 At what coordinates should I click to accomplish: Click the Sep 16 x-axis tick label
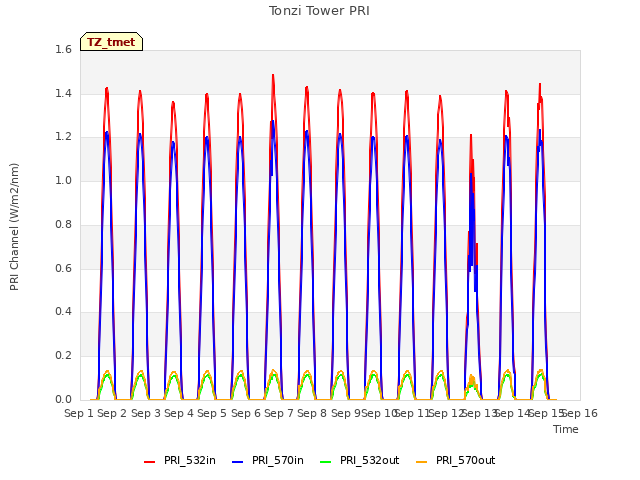coord(580,413)
